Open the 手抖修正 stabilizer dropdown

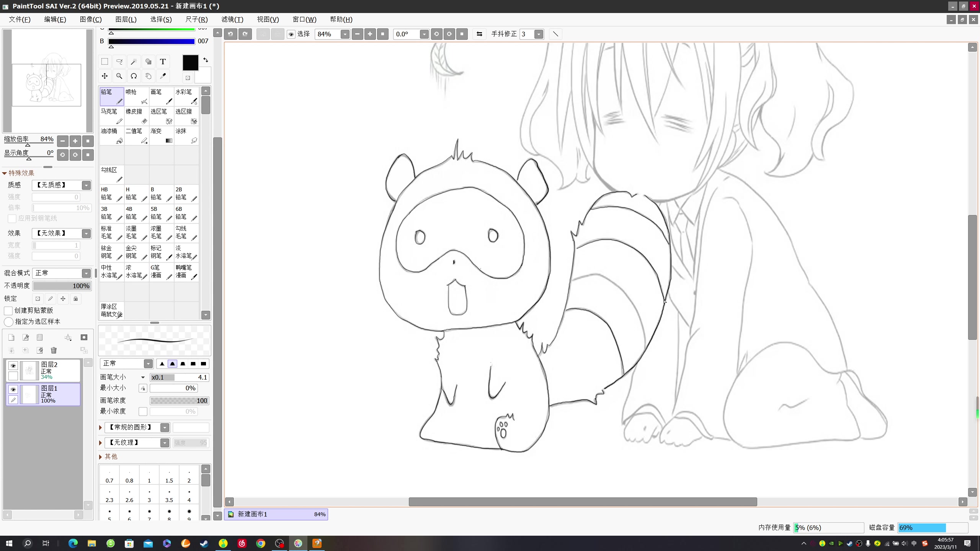pyautogui.click(x=539, y=34)
